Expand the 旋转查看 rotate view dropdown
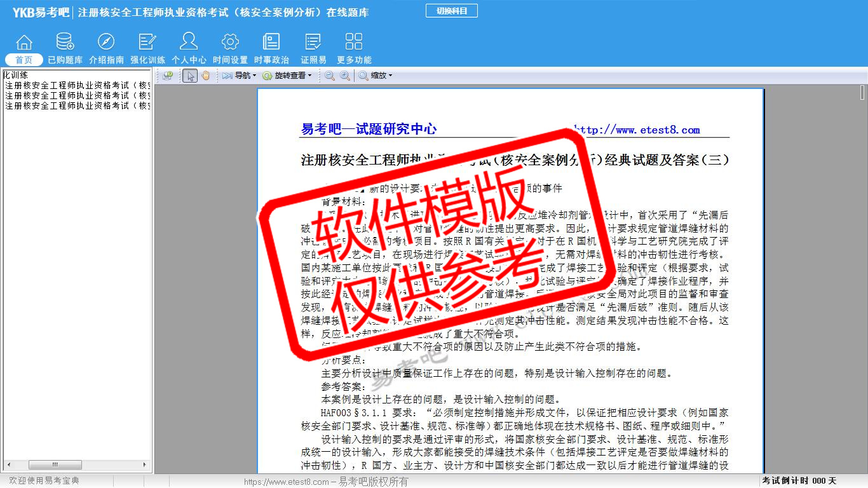The width and height of the screenshot is (868, 488). pyautogui.click(x=287, y=76)
